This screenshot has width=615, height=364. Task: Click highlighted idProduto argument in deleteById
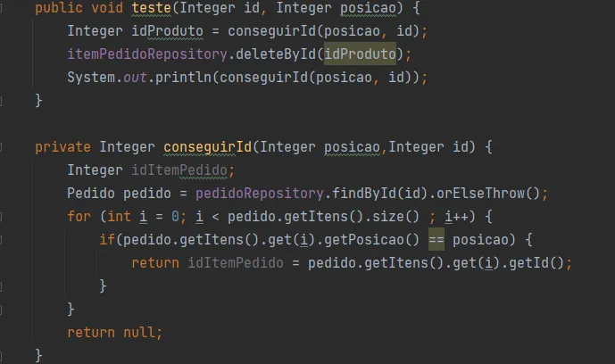point(359,54)
